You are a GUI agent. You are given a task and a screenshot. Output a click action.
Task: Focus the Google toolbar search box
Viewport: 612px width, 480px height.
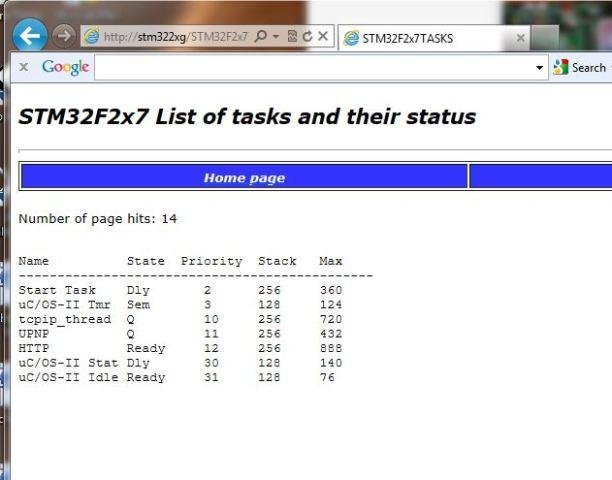(x=313, y=68)
